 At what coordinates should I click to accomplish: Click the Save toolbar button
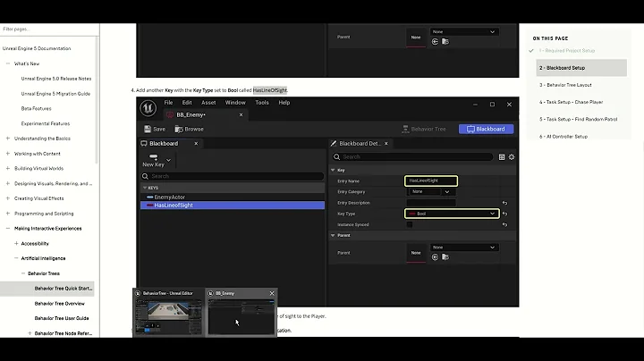coord(155,129)
